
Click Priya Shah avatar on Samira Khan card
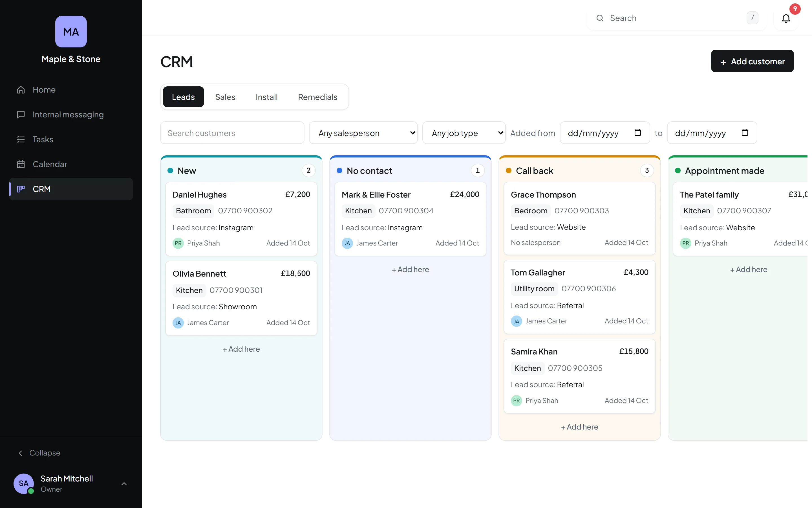point(517,400)
